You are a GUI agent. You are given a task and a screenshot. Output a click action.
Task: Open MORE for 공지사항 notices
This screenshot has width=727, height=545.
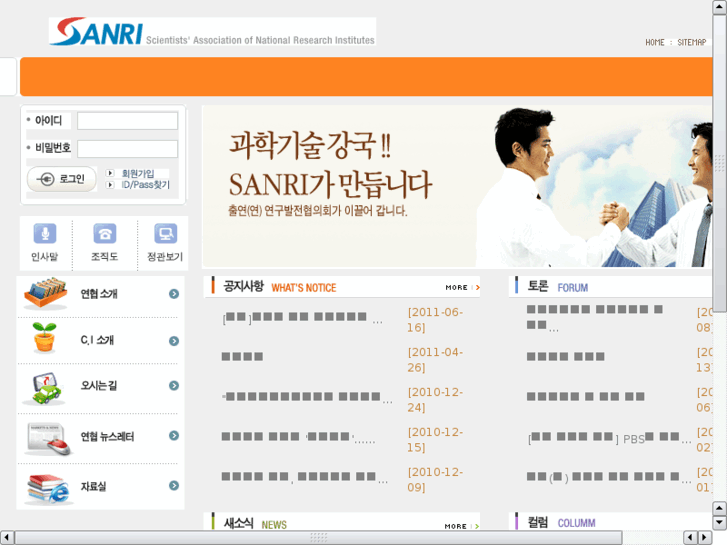[462, 288]
